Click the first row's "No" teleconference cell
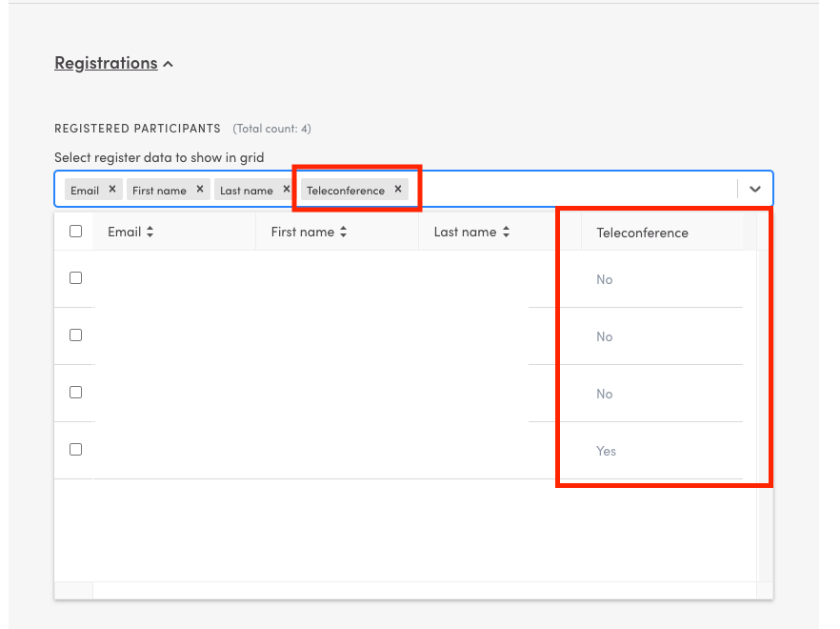This screenshot has width=840, height=629. (x=605, y=279)
